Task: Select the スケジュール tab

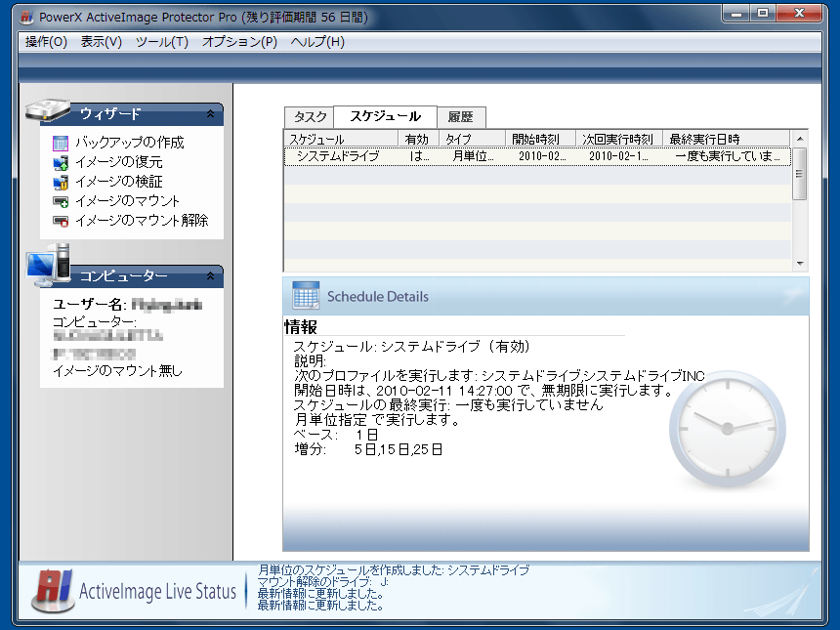Action: pos(385,116)
